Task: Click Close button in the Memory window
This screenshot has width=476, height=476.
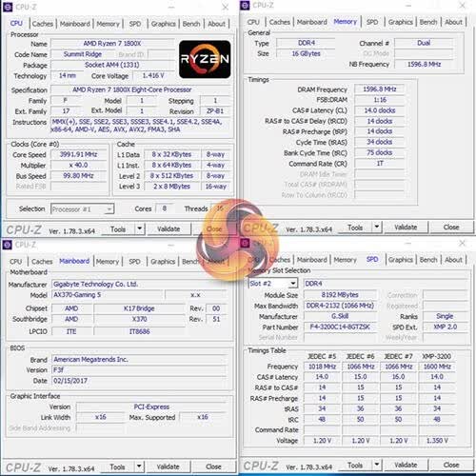Action: pos(451,228)
